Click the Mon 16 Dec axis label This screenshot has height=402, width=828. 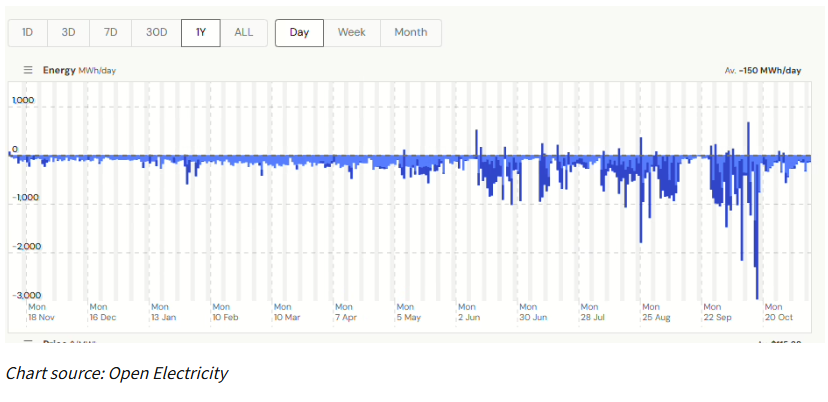[x=103, y=312]
